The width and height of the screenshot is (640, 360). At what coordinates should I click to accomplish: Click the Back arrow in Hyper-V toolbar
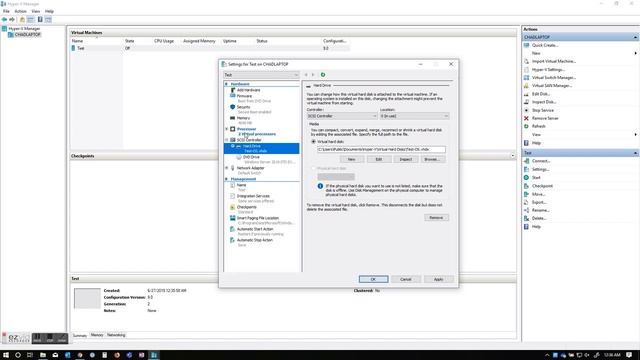click(x=4, y=20)
